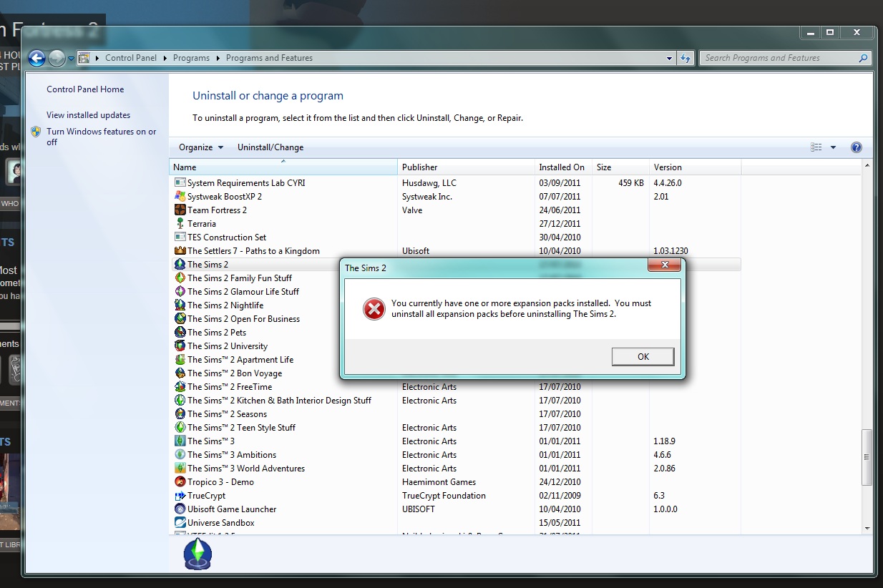Click the back navigation arrow
The image size is (883, 588).
(36, 58)
